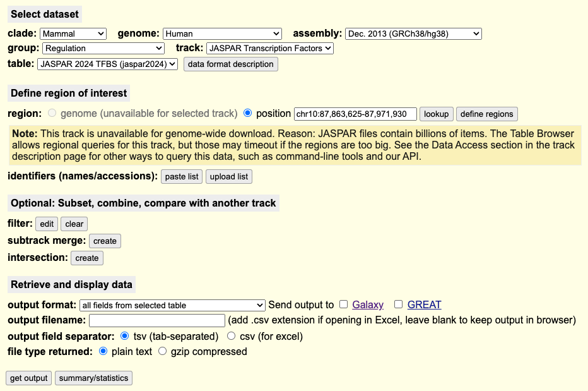Tick the GREAT output checkbox
This screenshot has height=391, width=588.
399,304
